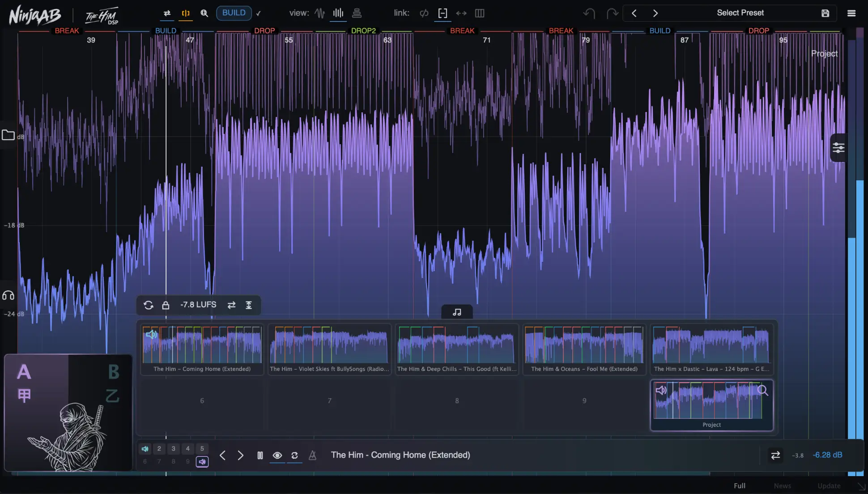The width and height of the screenshot is (868, 494).
Task: Click the speaker icon on the Project thumbnail
Action: click(661, 390)
